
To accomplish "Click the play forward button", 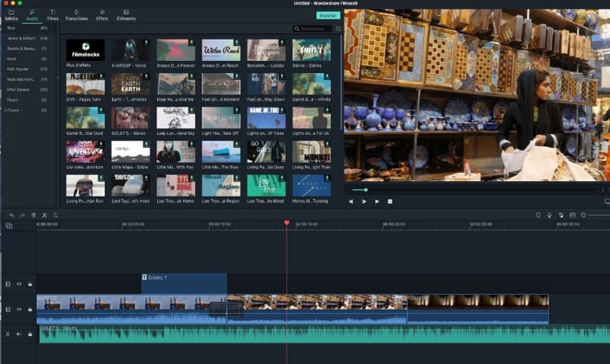I will (x=377, y=201).
